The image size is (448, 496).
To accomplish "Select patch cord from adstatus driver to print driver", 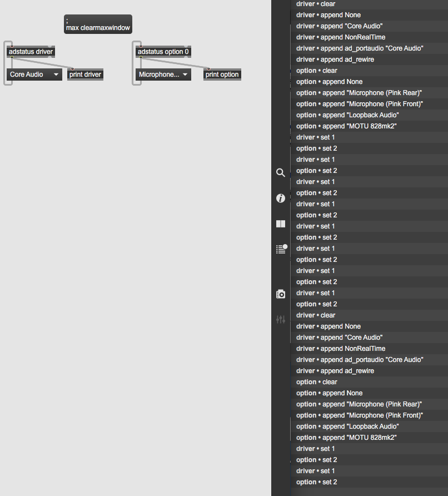I will point(42,63).
